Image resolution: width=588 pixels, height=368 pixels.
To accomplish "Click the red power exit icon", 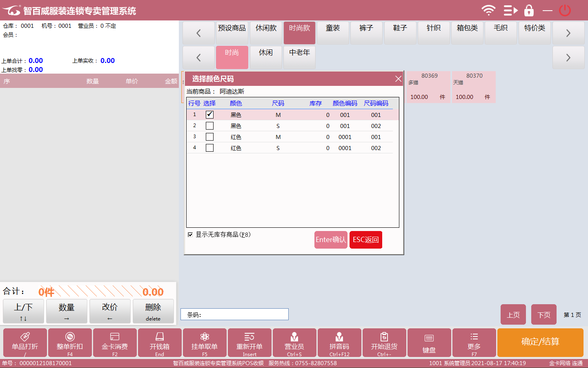I will (x=565, y=10).
